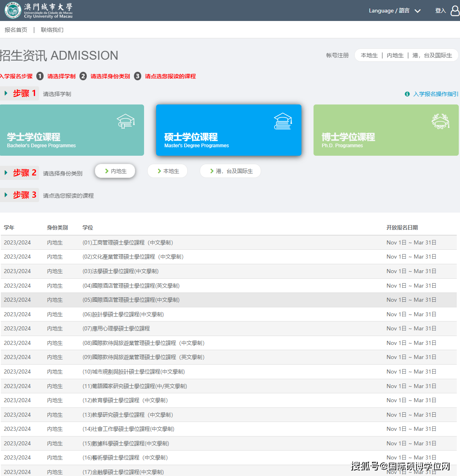Click the date range for (01)工商管理 row
460x476 pixels.
click(x=412, y=242)
